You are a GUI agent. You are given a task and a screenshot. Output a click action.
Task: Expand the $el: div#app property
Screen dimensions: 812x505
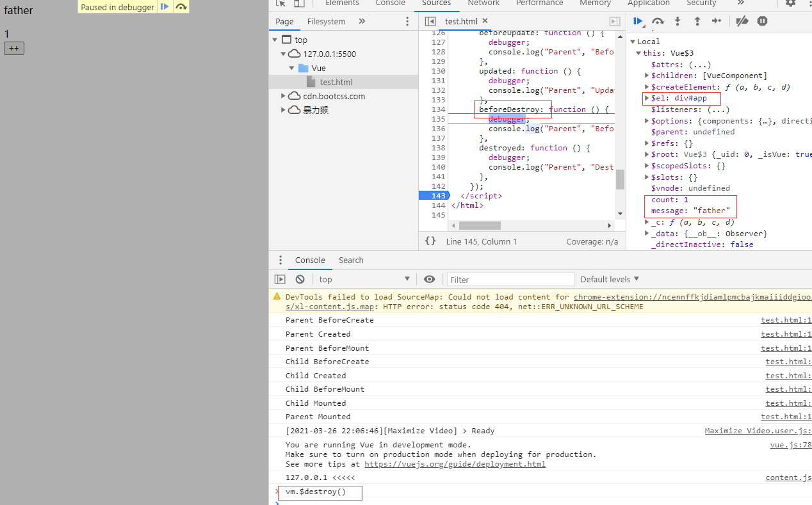pos(646,99)
